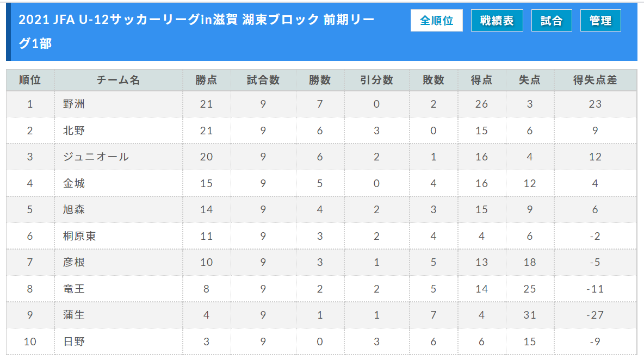This screenshot has height=360, width=644.
Task: Select team name ジュニオール
Action: click(x=96, y=157)
